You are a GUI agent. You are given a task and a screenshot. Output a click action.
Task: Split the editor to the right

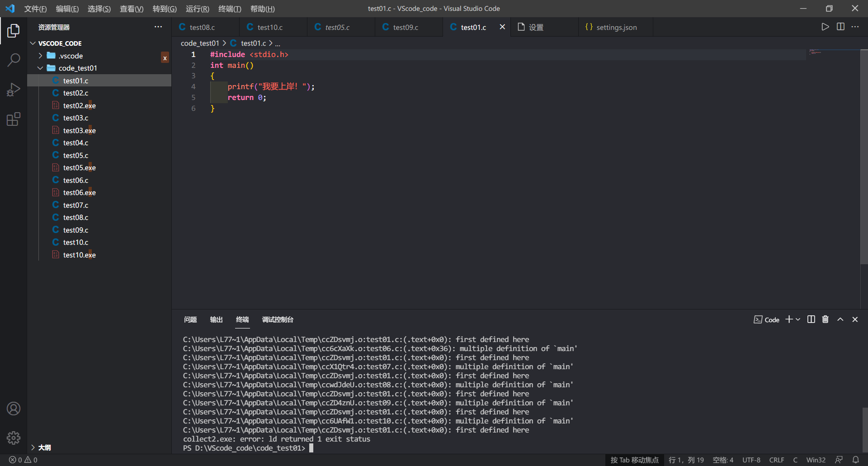(x=840, y=27)
